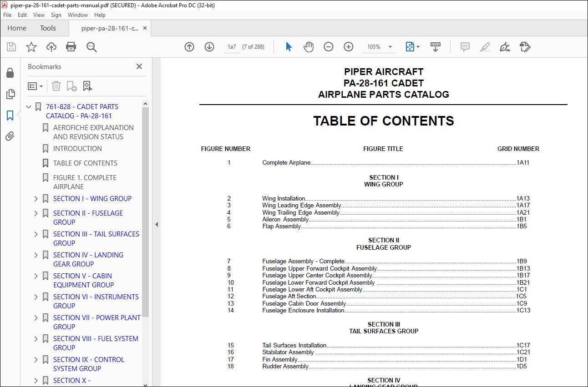This screenshot has height=387, width=588.
Task: Open the Edit menu
Action: [22, 15]
